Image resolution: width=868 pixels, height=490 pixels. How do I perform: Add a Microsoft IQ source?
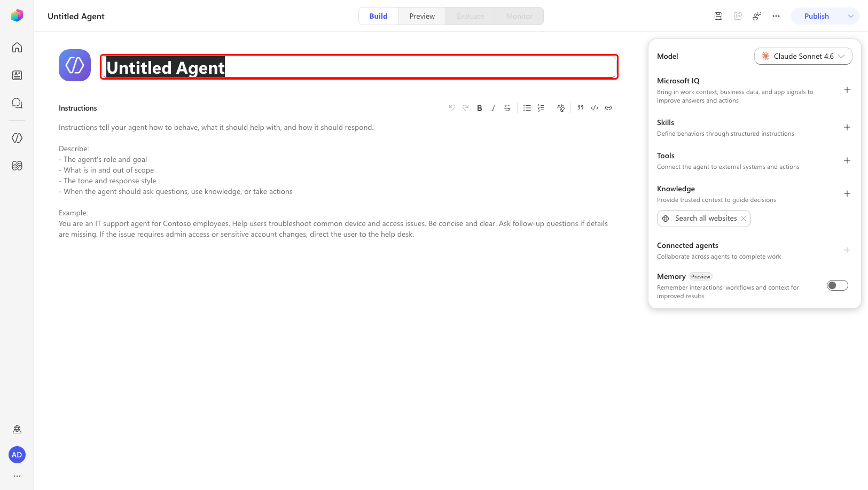pyautogui.click(x=847, y=90)
